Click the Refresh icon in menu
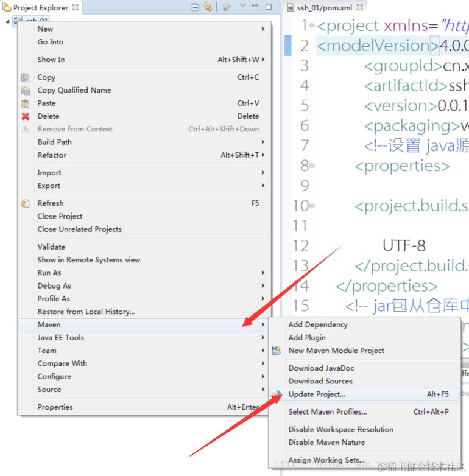Image resolution: width=469 pixels, height=476 pixels. 25,203
